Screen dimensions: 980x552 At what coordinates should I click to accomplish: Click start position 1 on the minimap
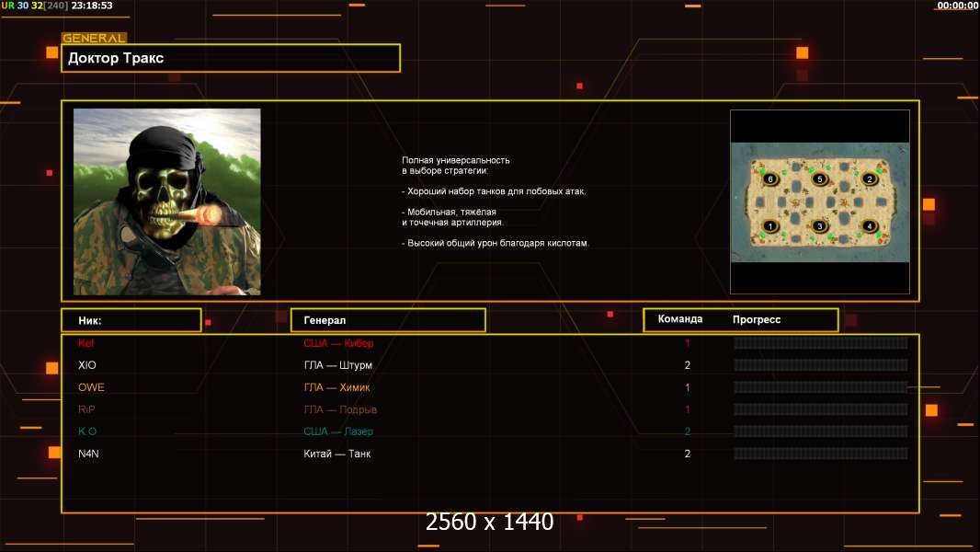(x=770, y=226)
